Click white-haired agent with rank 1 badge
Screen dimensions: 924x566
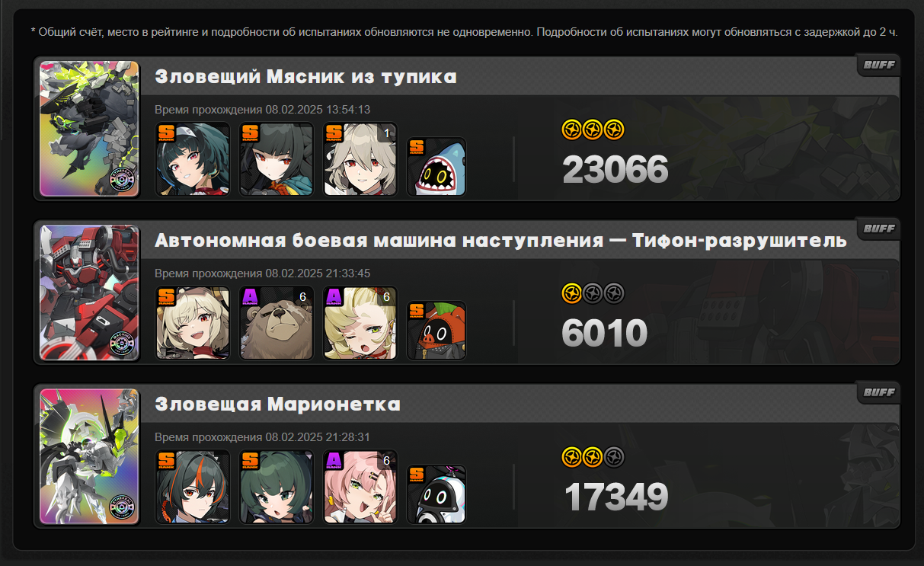click(360, 159)
